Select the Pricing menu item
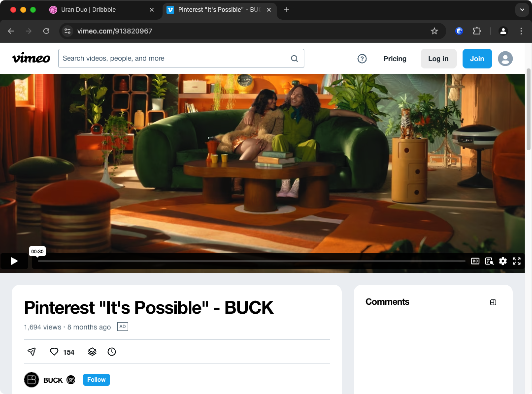Image resolution: width=532 pixels, height=394 pixels. tap(395, 58)
